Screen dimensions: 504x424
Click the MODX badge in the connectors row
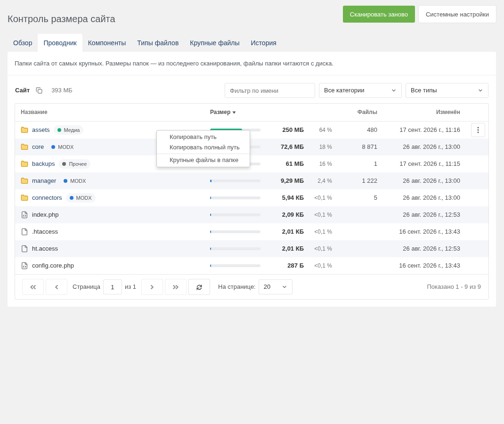[81, 198]
